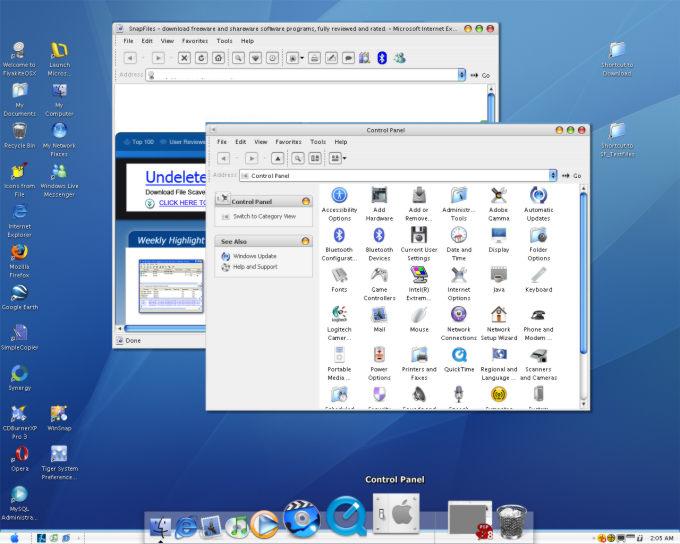The width and height of the screenshot is (680, 544).
Task: Click Control Panel vertical scrollbar
Action: point(583,273)
